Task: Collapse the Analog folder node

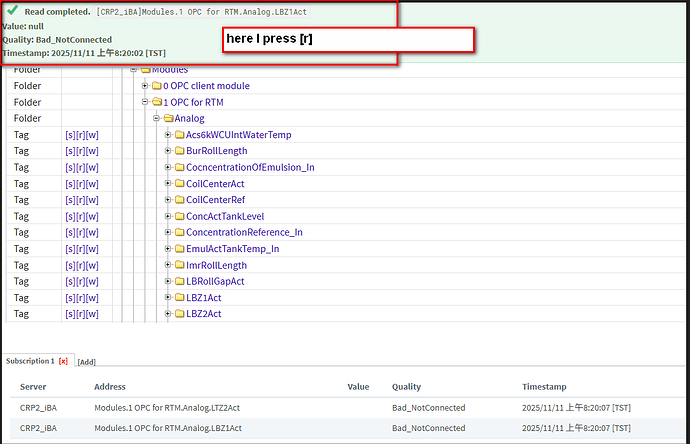Action: pos(156,118)
